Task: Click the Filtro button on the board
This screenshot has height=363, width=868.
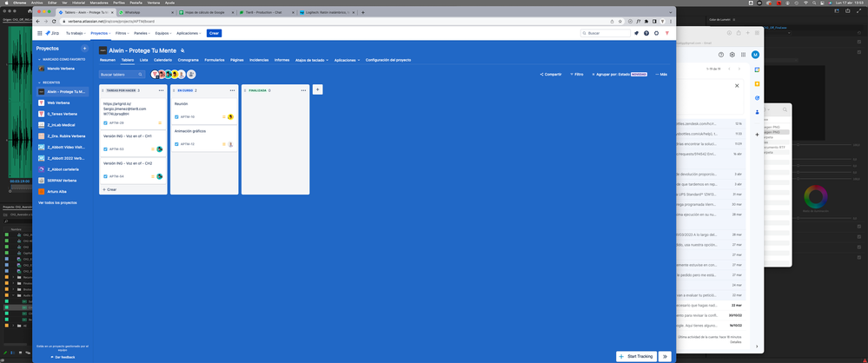Action: pos(576,74)
